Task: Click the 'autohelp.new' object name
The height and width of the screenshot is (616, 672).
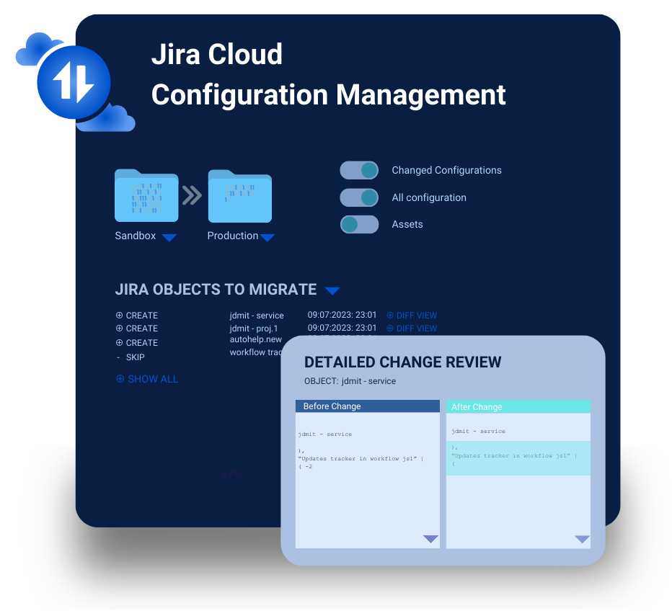Action: [256, 339]
